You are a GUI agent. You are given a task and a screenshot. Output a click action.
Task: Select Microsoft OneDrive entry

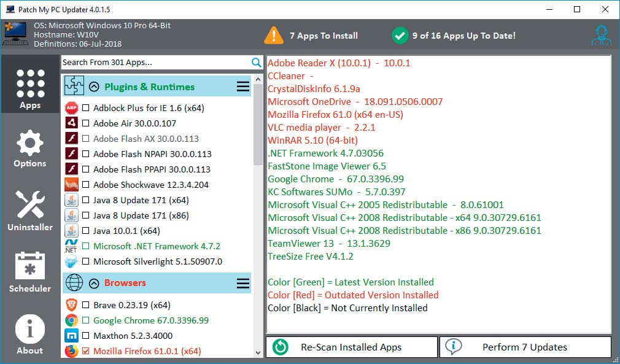[355, 101]
